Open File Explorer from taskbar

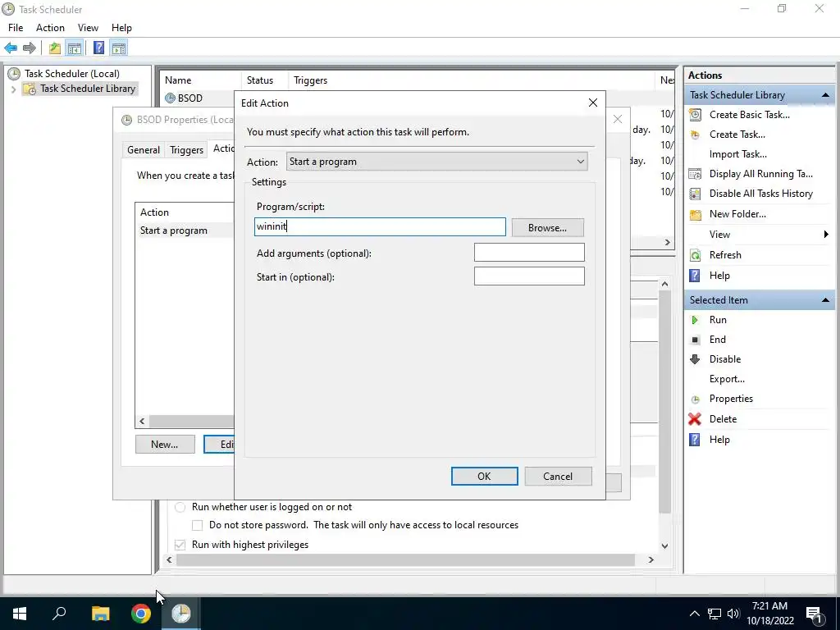[x=100, y=614]
